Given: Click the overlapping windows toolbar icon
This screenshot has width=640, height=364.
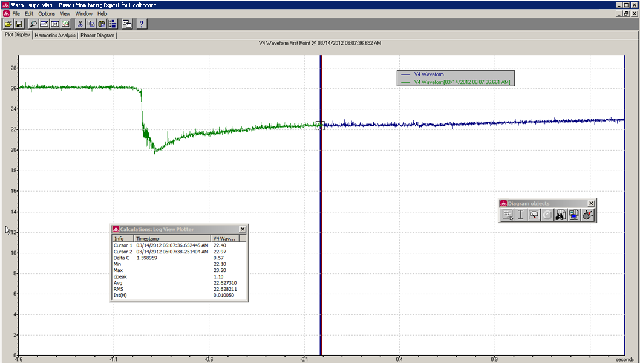Looking at the screenshot, I should click(x=128, y=24).
